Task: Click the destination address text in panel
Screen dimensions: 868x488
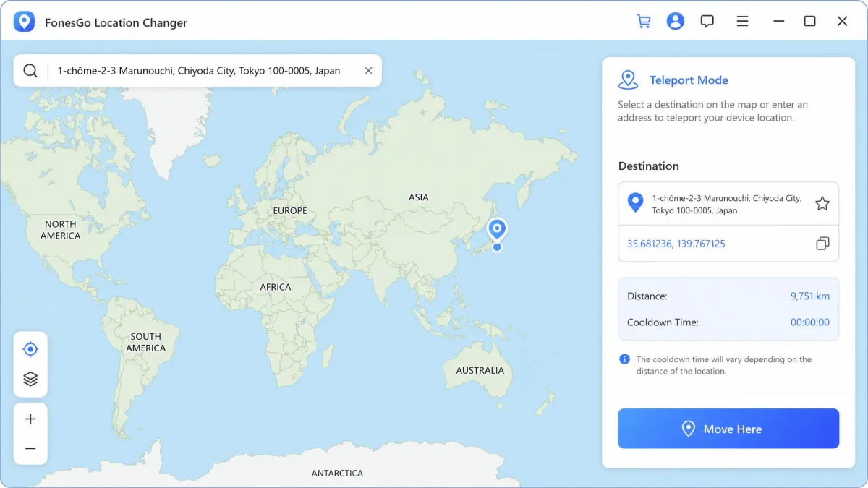Action: [726, 204]
